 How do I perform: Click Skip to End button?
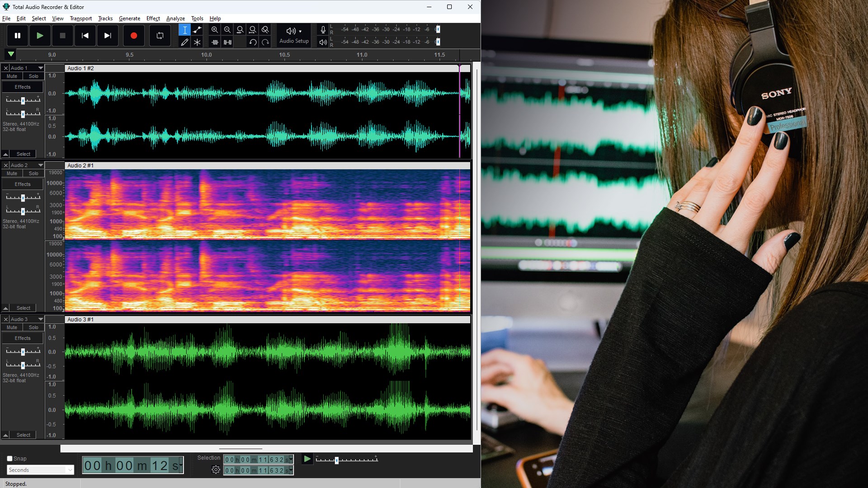(108, 36)
